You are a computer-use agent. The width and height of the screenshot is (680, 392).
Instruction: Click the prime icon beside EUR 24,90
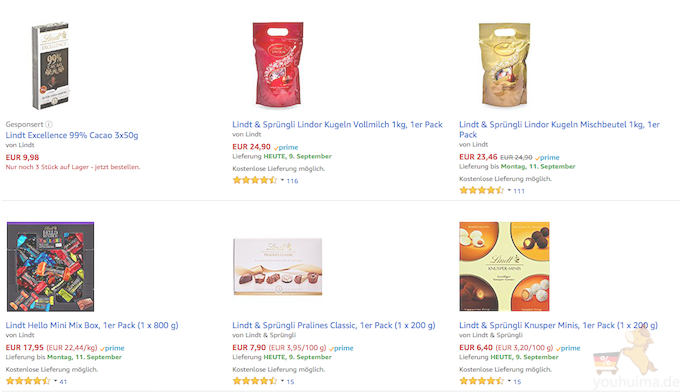(286, 147)
